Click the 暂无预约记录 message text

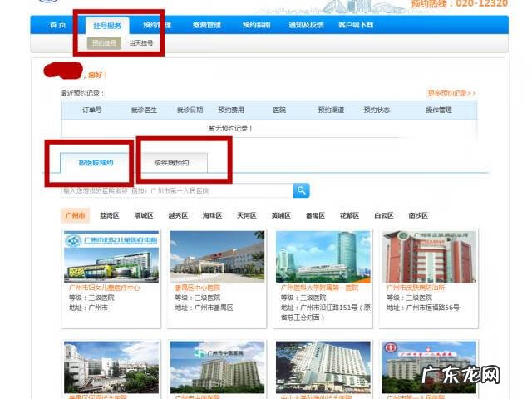(230, 128)
